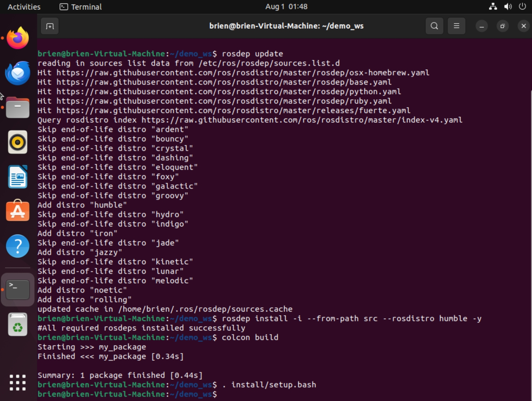This screenshot has width=532, height=401.
Task: Click the empty command prompt line
Action: 245,394
